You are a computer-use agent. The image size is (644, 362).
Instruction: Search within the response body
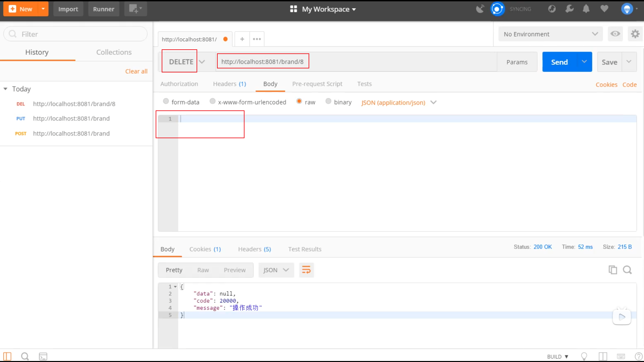point(627,270)
